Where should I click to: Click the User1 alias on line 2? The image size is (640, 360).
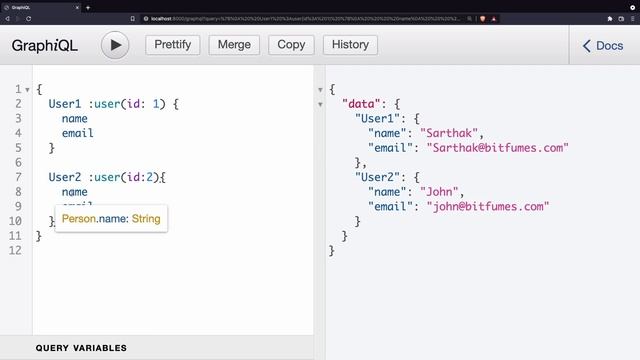[65, 104]
